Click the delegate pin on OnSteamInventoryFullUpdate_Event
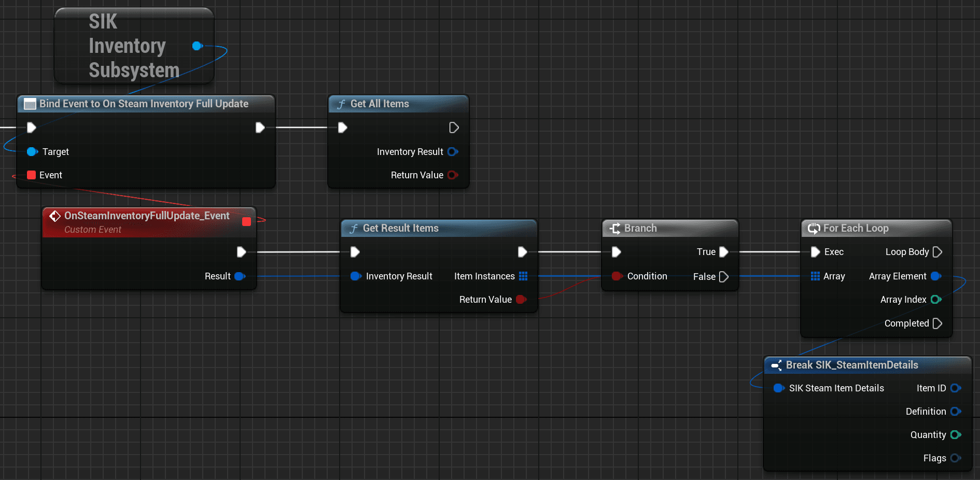The image size is (980, 480). coord(247,221)
